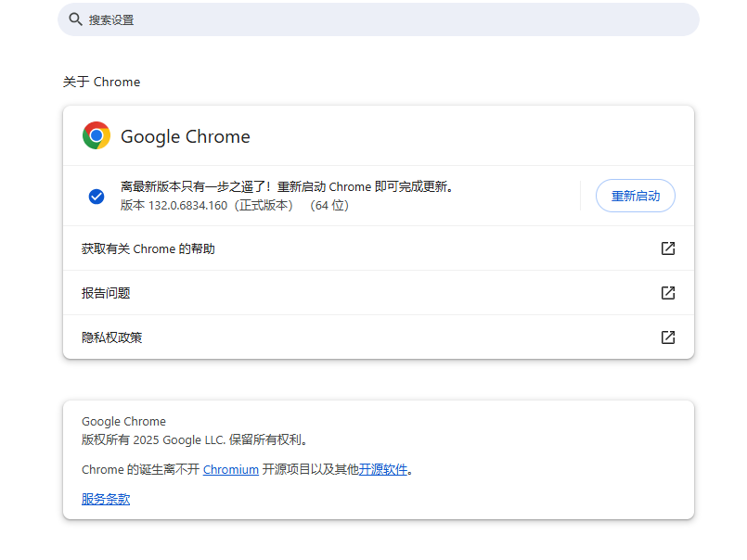This screenshot has height=560, width=747.
Task: Click the Google Chrome logo icon
Action: [x=97, y=135]
